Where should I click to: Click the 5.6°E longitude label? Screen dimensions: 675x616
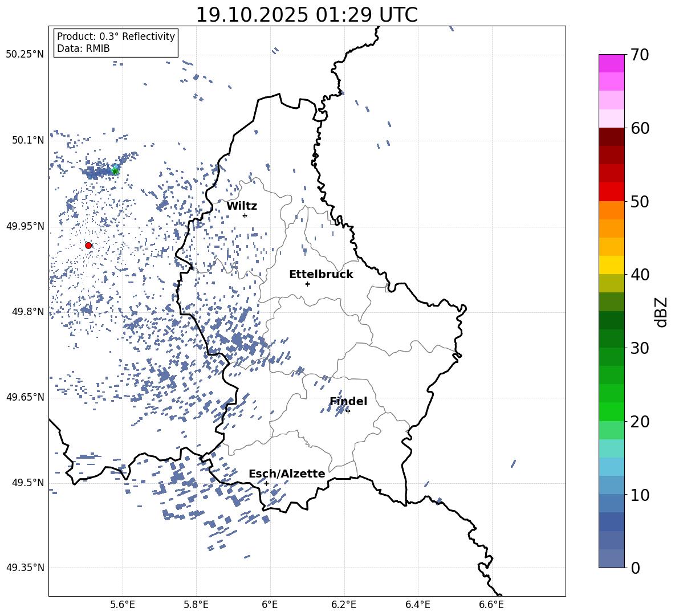point(123,605)
